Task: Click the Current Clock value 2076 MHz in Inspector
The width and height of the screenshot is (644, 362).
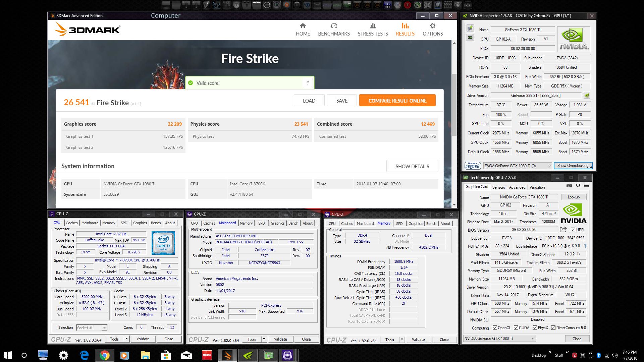Action: pos(501,133)
